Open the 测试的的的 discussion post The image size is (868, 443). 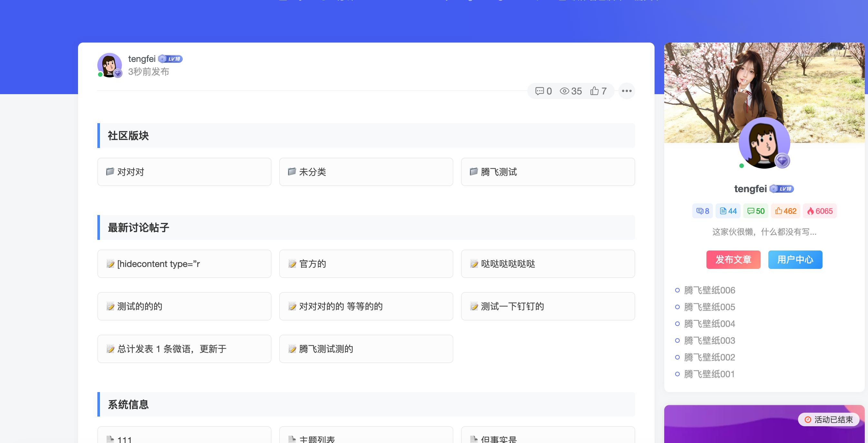184,306
